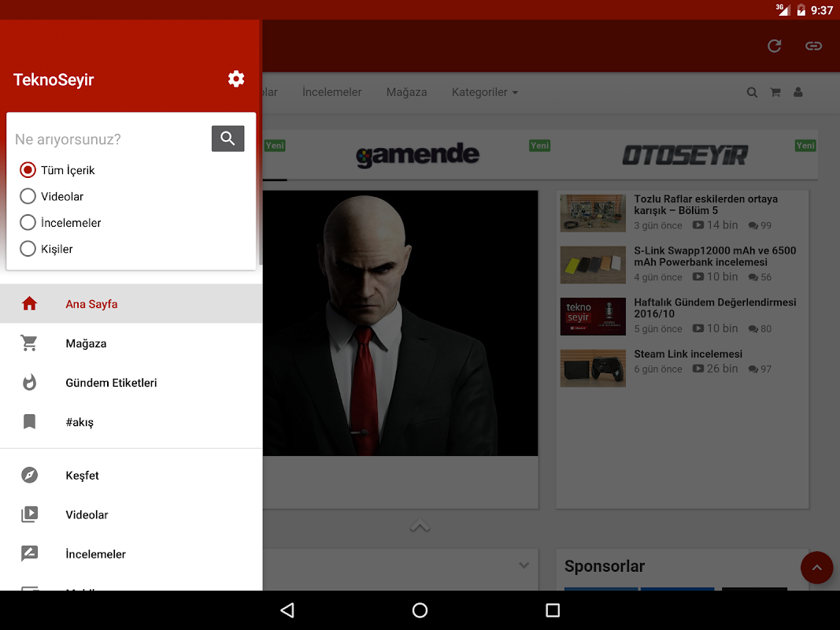Click the Sponsorlar heading
Screen dimensions: 840x630
click(605, 565)
